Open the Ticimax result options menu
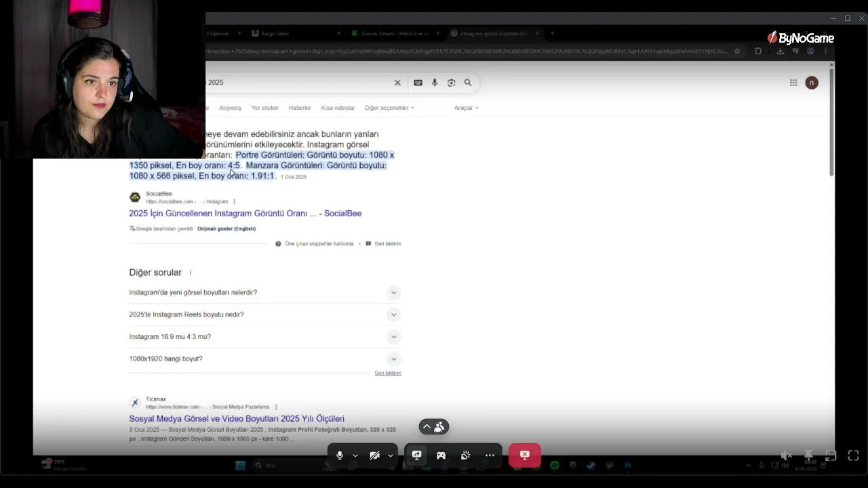The width and height of the screenshot is (868, 488). coord(276,407)
